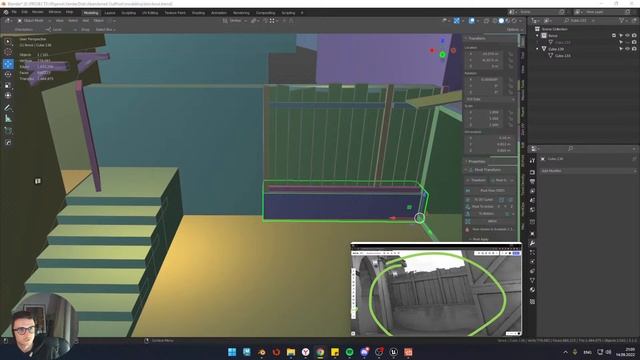Open the Object menu in viewport header
Screen dimensions: 640x360
coord(99,20)
